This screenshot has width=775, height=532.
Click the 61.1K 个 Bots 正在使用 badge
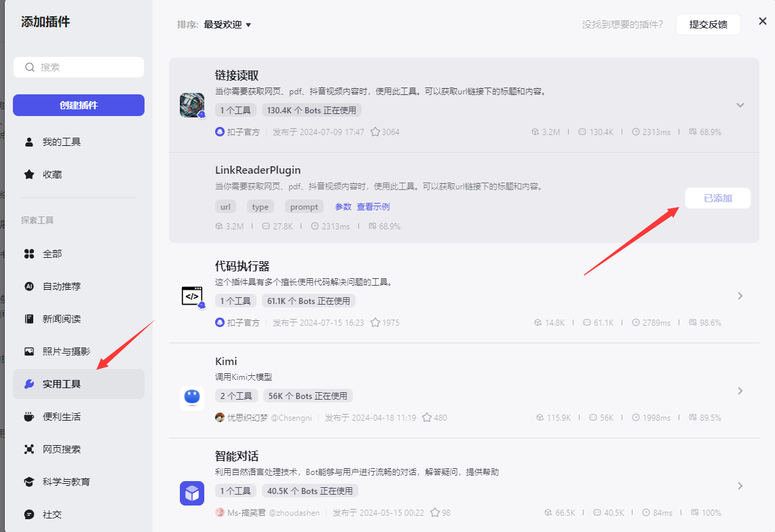(x=308, y=301)
